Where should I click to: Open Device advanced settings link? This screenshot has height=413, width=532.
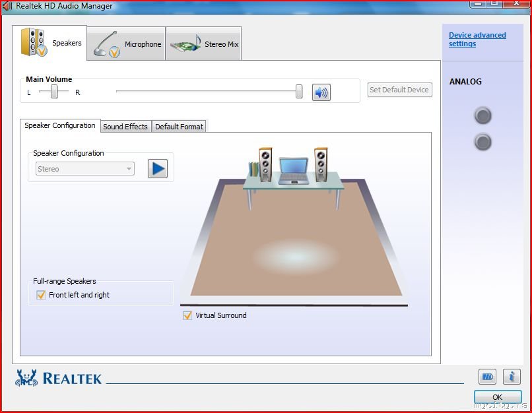coord(477,40)
